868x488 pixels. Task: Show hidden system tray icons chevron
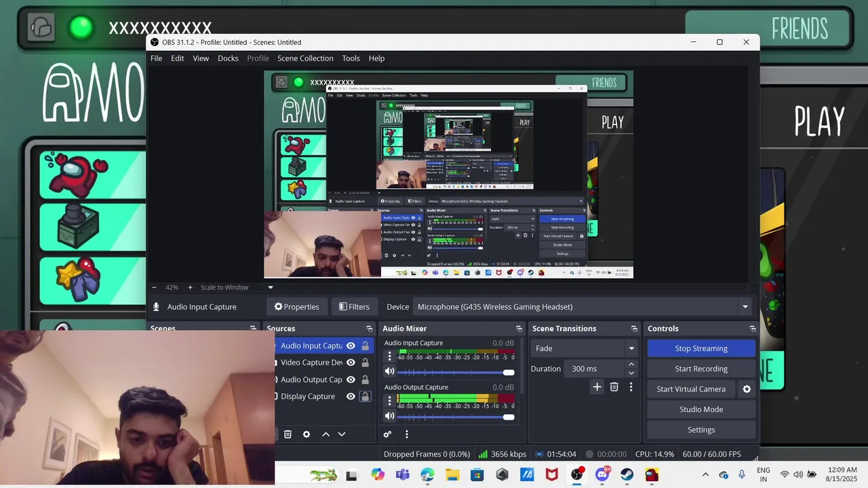[x=705, y=474]
